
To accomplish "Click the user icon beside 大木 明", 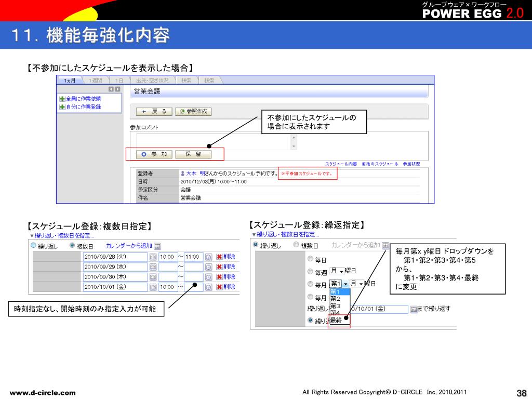I will (x=182, y=174).
